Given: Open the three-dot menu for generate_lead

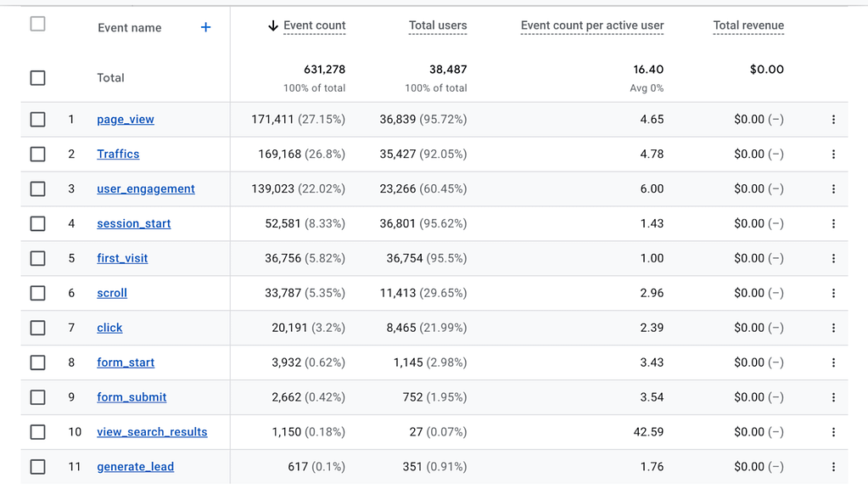Looking at the screenshot, I should point(833,466).
